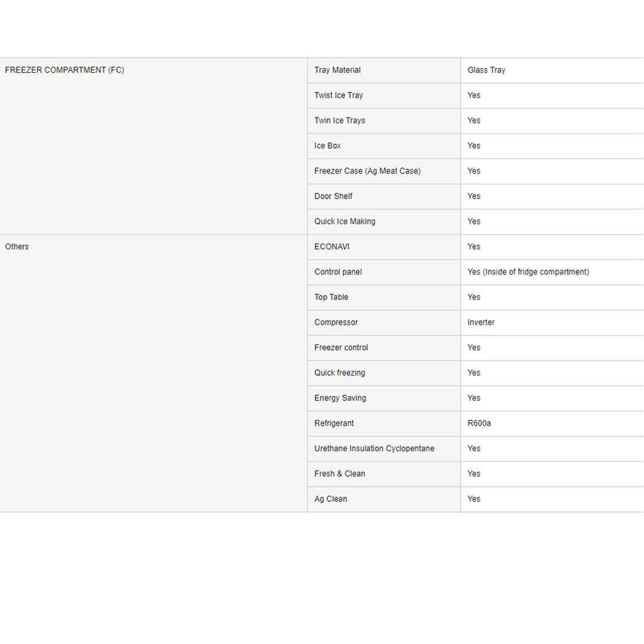Click the Control panel label
Screen dimensions: 644x644
(338, 272)
